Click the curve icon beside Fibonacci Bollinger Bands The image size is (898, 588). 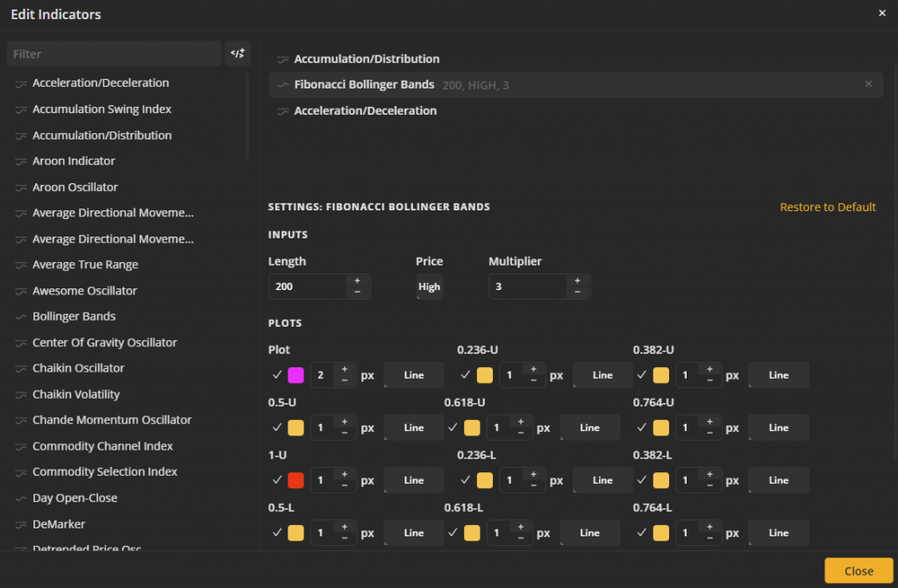click(x=282, y=84)
